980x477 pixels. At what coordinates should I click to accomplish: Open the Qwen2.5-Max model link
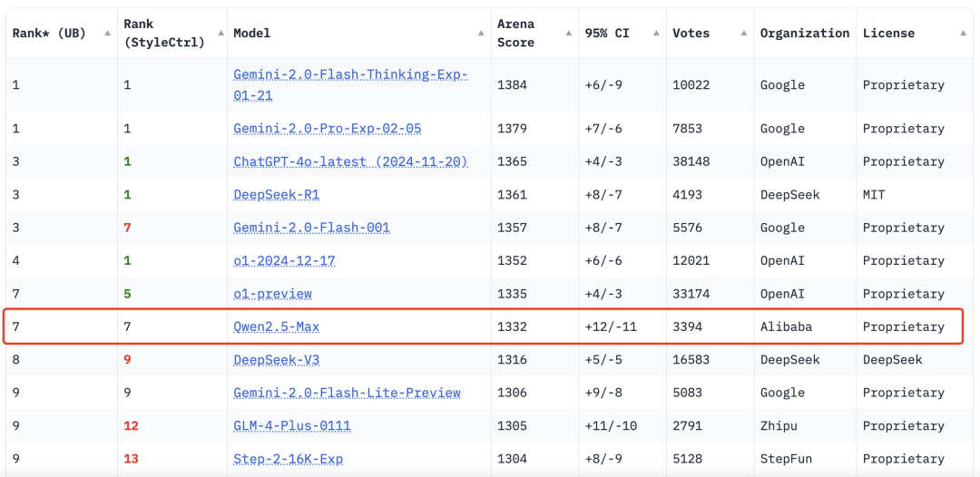(x=276, y=326)
